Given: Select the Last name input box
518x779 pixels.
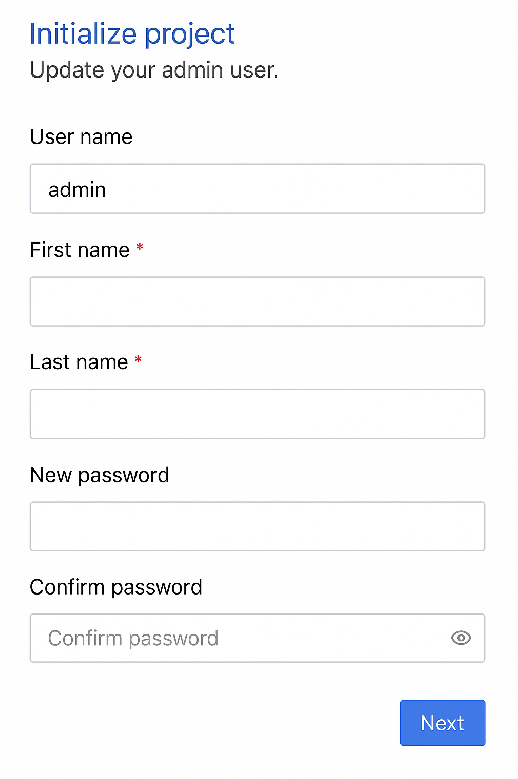Looking at the screenshot, I should coord(257,414).
